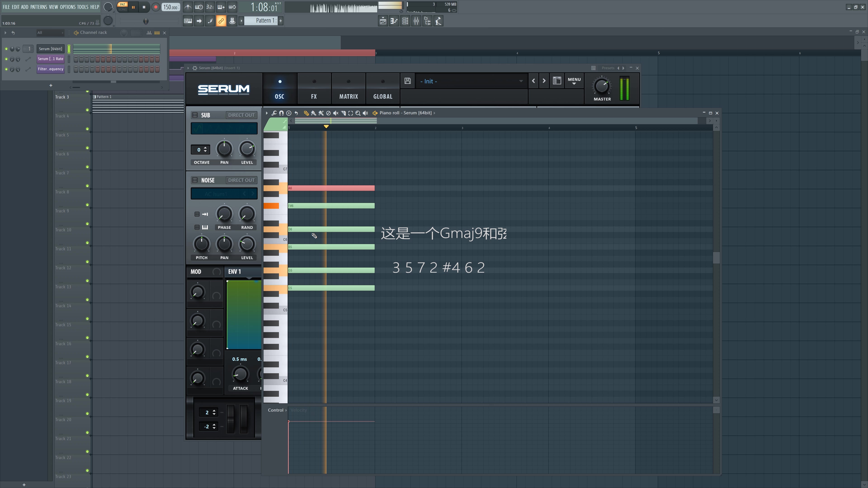The height and width of the screenshot is (488, 868).
Task: Toggle the metronome
Action: pyautogui.click(x=188, y=7)
